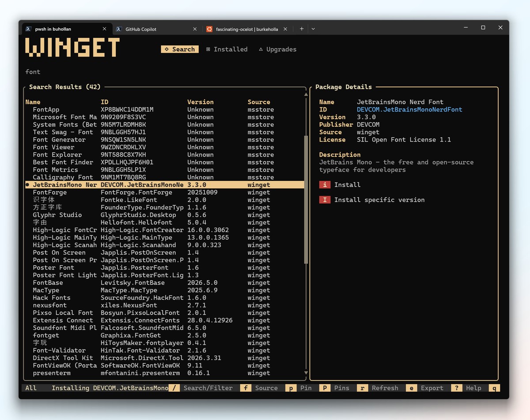Screen dimensions: 530x420
Task: Select the Font Viewer result row
Action: (x=164, y=147)
